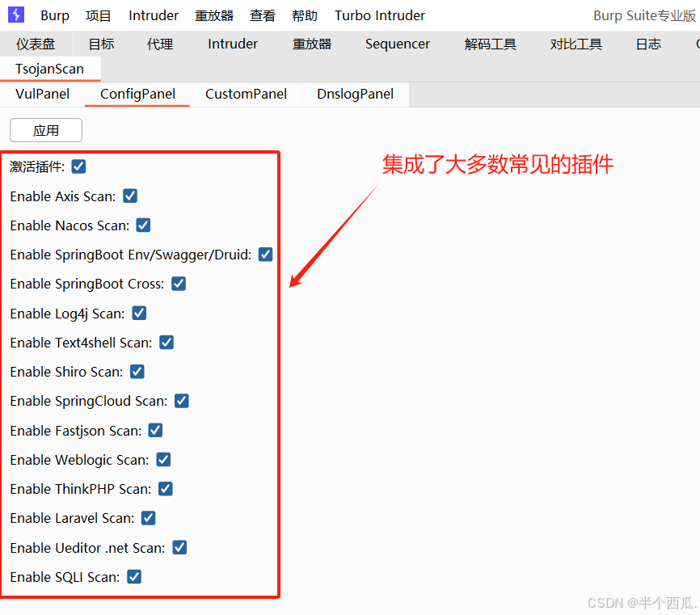Click the 'Enable Nacos Scan:' label text

point(70,225)
